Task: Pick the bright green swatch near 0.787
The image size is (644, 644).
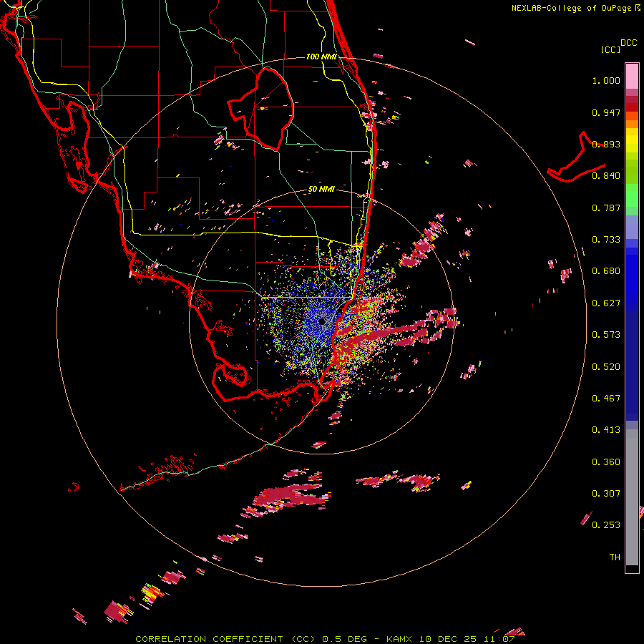Action: (x=632, y=195)
